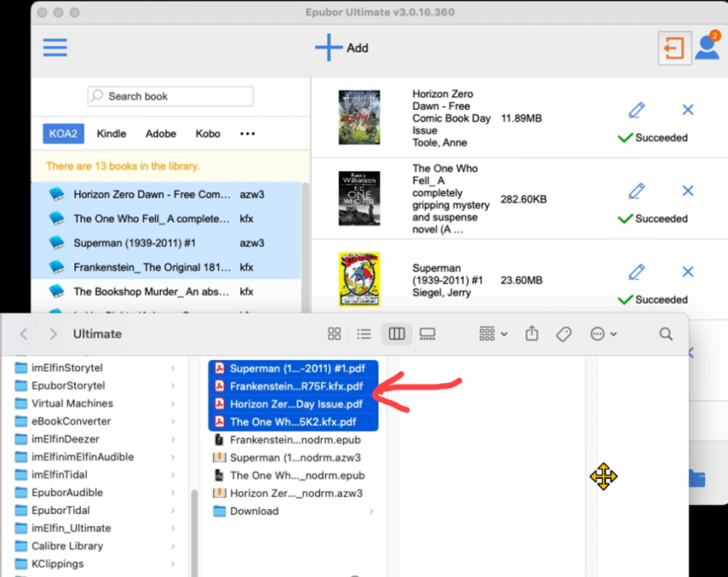
Task: Switch to the KOA2 tab
Action: click(x=63, y=134)
